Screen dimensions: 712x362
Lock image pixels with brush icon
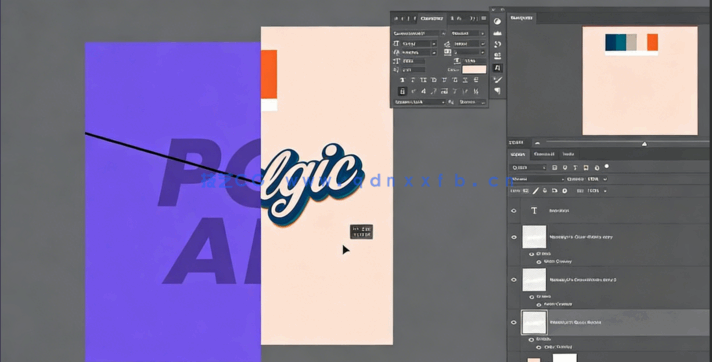tap(536, 191)
